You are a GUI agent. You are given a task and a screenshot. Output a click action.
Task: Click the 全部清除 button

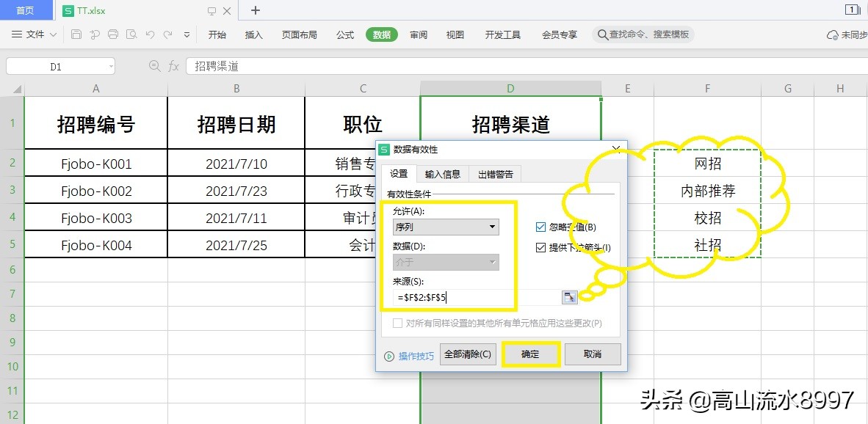point(467,354)
